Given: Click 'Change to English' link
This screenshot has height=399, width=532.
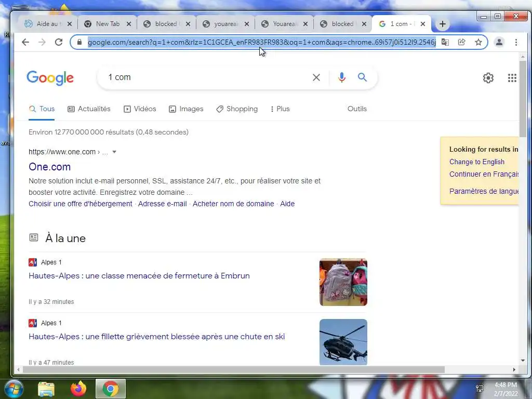Looking at the screenshot, I should pyautogui.click(x=477, y=162).
